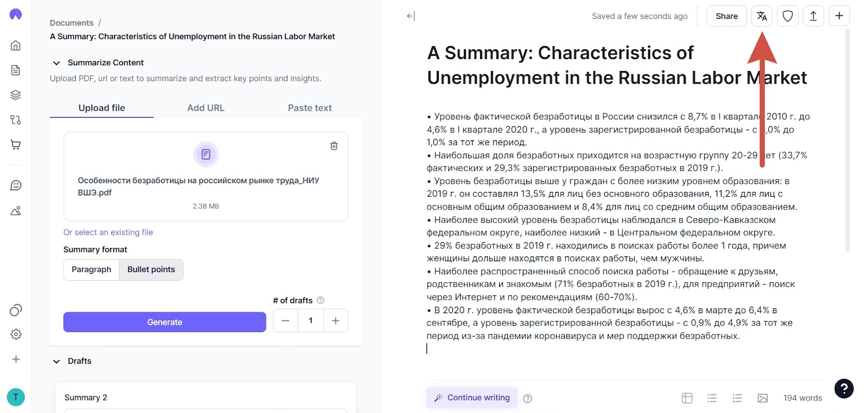Click the translate language icon
868x413 pixels.
pos(762,16)
